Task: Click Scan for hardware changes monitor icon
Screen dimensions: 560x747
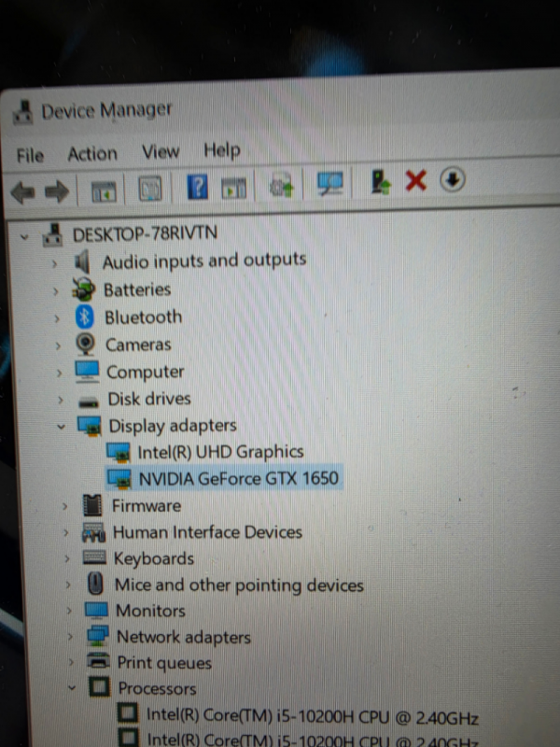Action: 329,183
